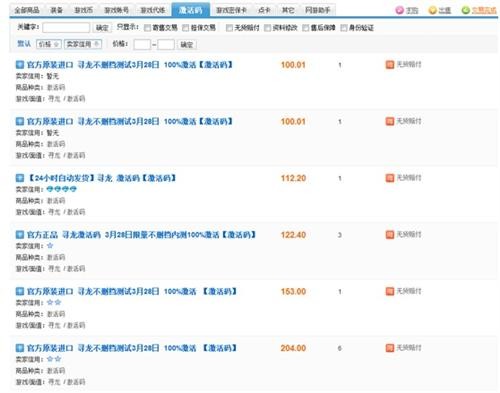Open the 游戏账号 tab
This screenshot has width=500, height=393.
[116, 10]
